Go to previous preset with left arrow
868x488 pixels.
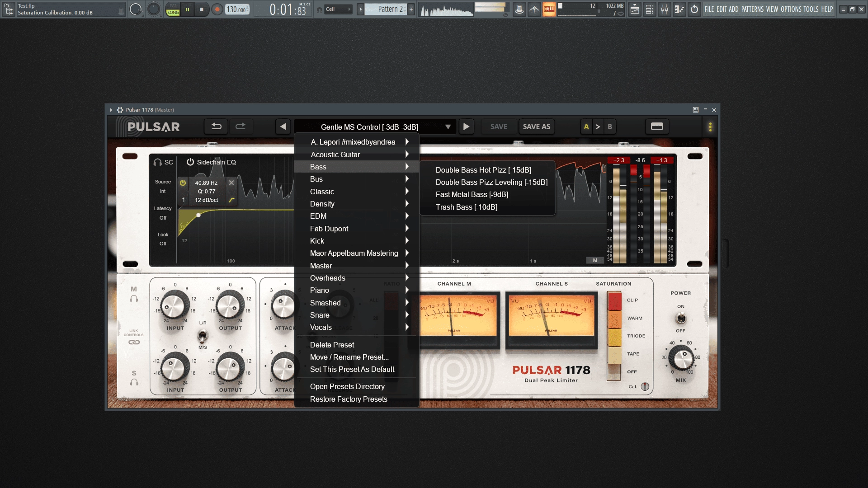[x=283, y=127]
